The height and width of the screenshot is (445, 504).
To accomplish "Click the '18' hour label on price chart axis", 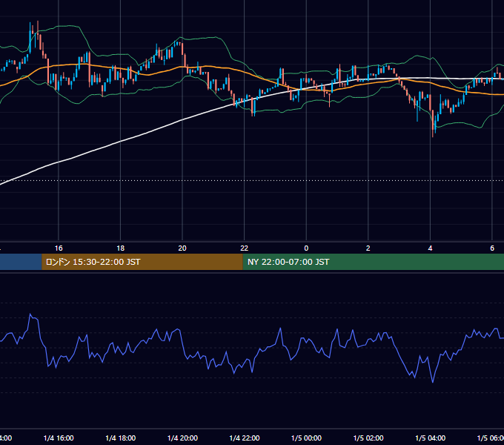I will pos(121,248).
